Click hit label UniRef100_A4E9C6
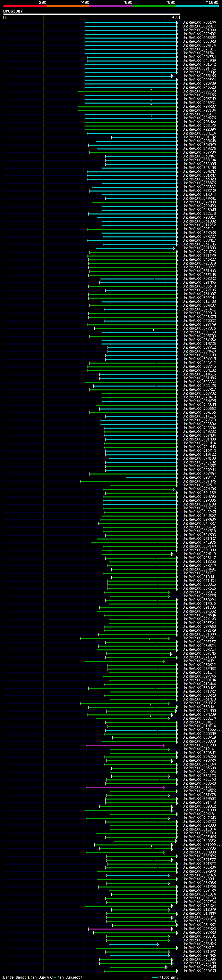This screenshot has height=980, width=222. [199, 543]
